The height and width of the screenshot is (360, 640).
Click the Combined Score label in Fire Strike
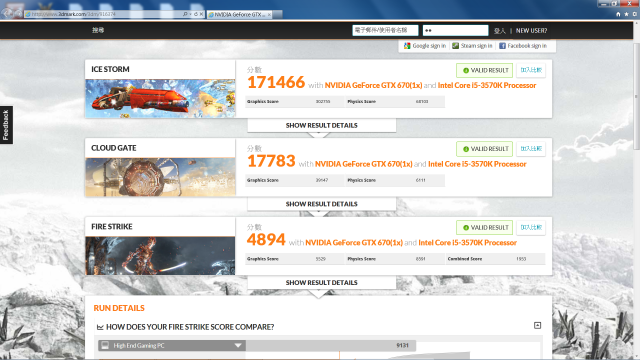click(x=465, y=259)
